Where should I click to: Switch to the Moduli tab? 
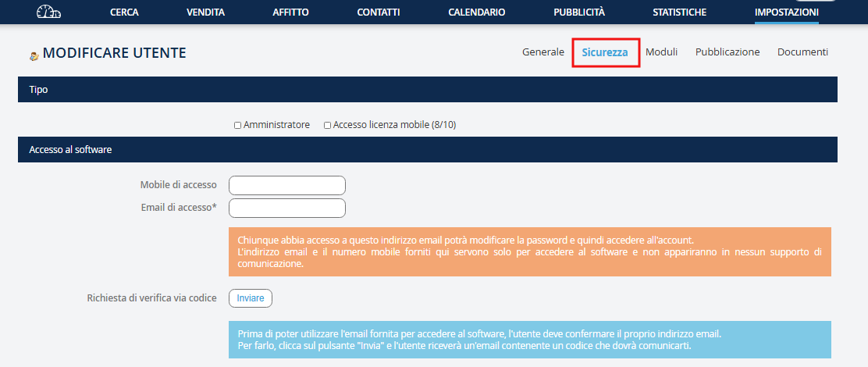point(661,52)
